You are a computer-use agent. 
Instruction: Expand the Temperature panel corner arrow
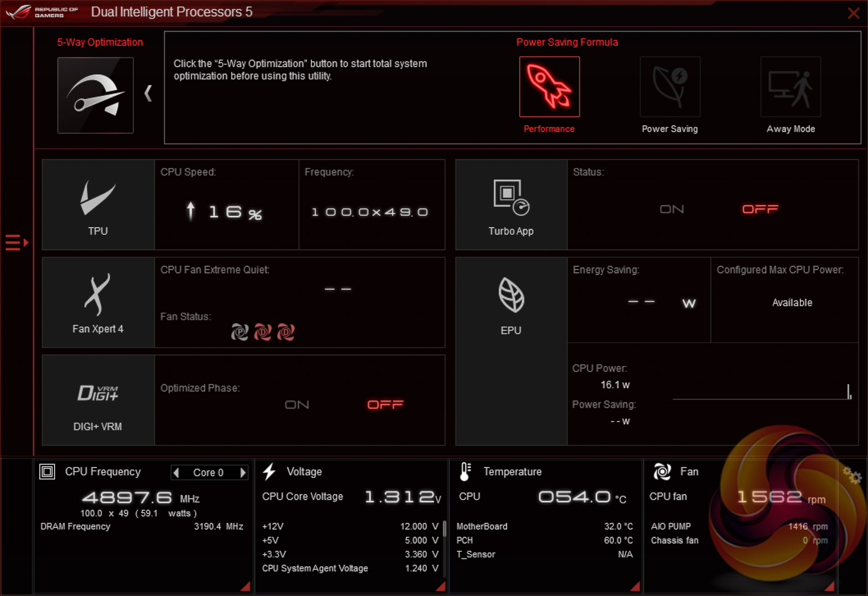635,586
